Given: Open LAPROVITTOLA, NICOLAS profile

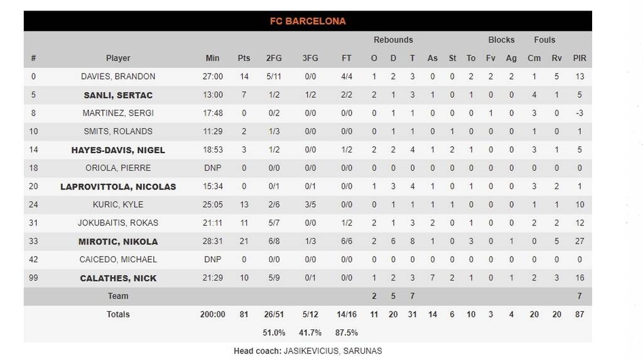Looking at the screenshot, I should pos(118,187).
